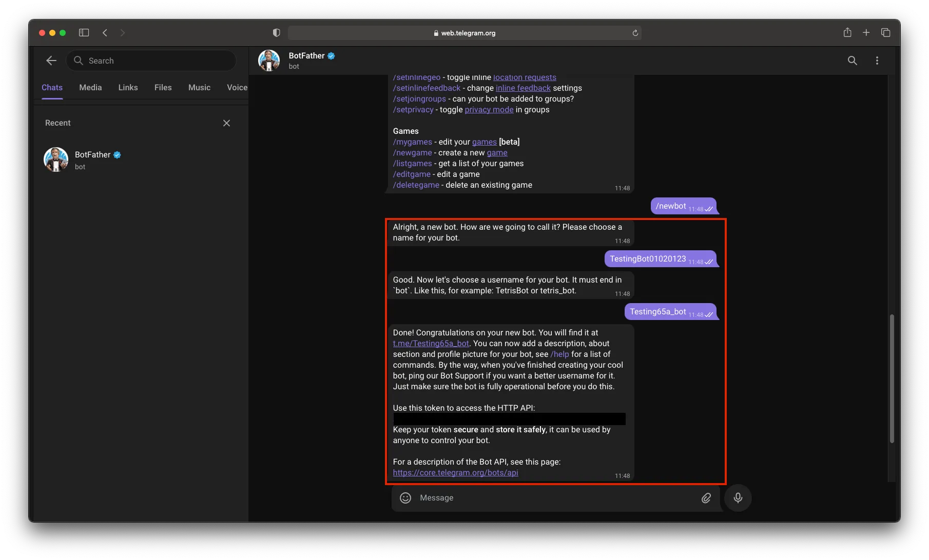Go forward with Safari forward arrow
Viewport: 929px width, 560px height.
click(122, 33)
